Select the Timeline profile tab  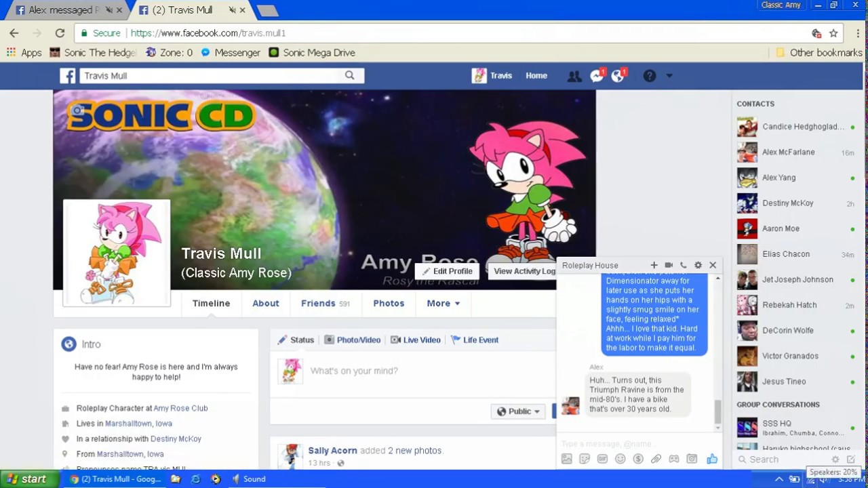211,303
